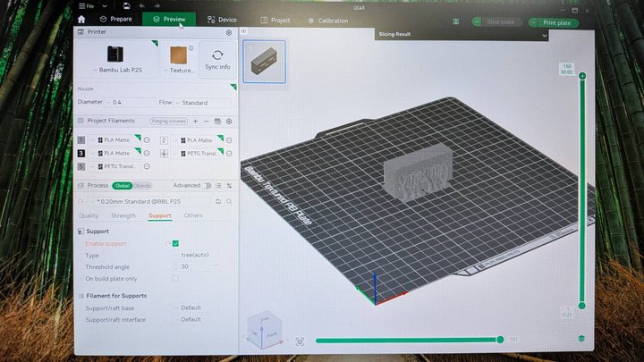Click the horizontal move slider handle
Image resolution: width=644 pixels, height=362 pixels.
click(x=500, y=340)
